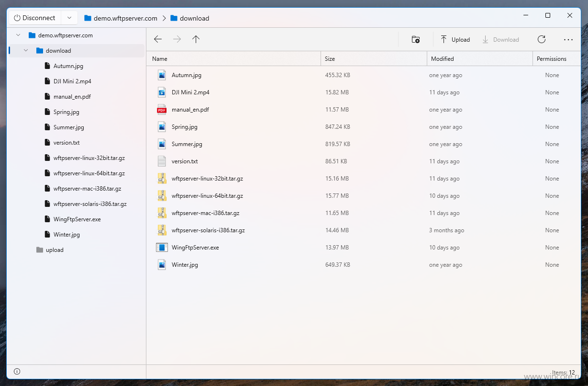Viewport: 588px width, 386px height.
Task: Go forward with the right arrow
Action: tap(177, 39)
